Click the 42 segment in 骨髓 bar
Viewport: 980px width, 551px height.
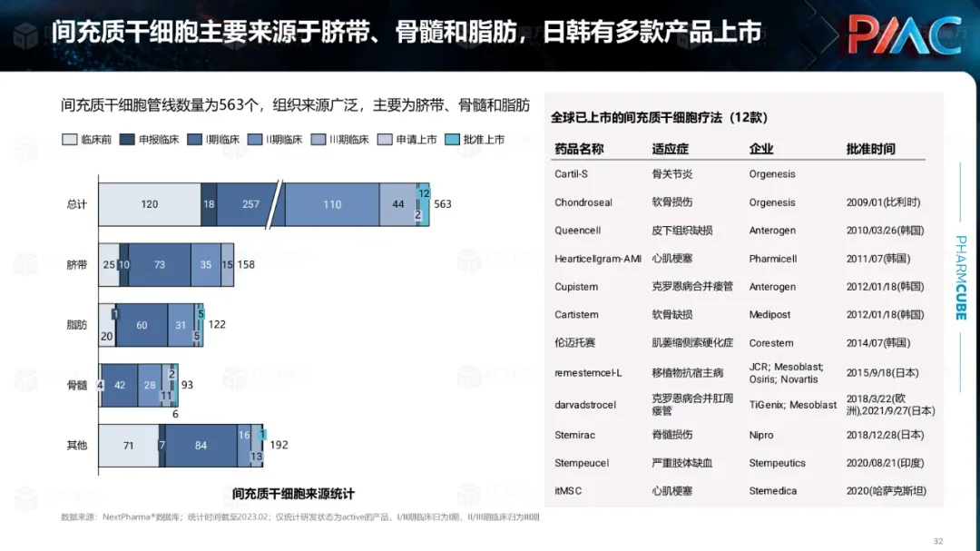pyautogui.click(x=120, y=385)
